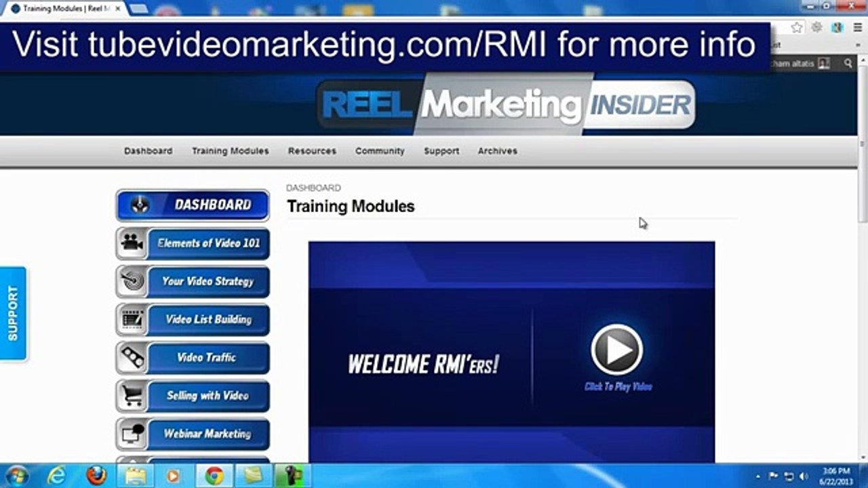Play the Welcome RMI'ers video

coord(617,350)
